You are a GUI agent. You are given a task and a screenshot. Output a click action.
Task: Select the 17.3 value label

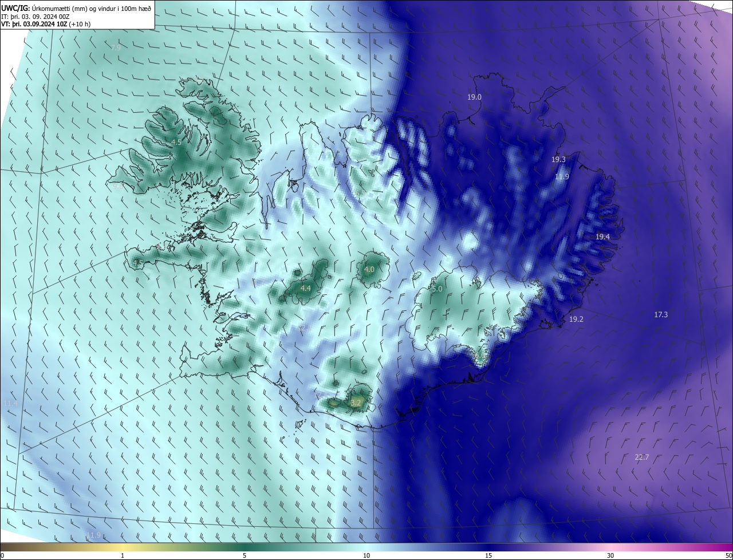[661, 315]
